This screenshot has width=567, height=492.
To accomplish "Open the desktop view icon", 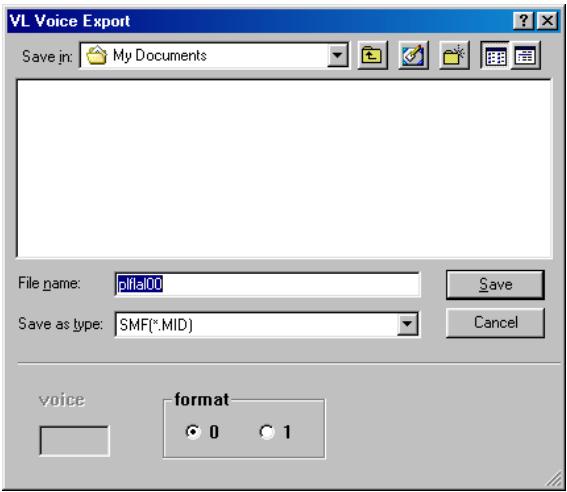I will pos(413,55).
